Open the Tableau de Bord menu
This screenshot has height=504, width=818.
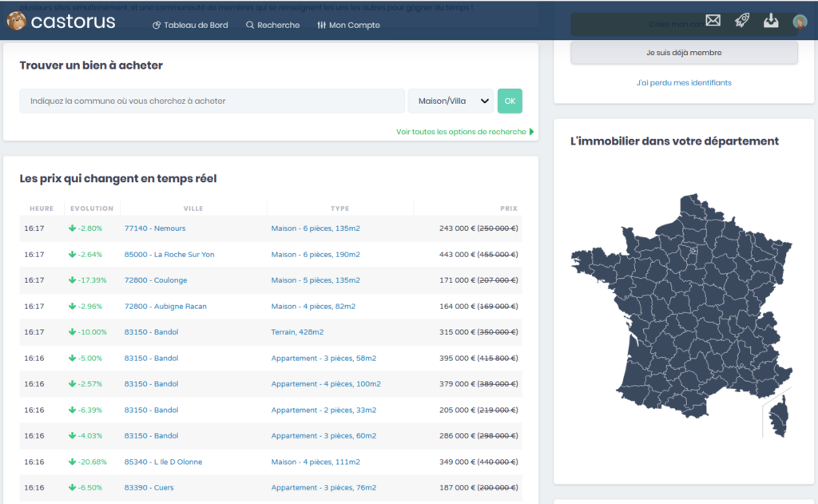[190, 25]
